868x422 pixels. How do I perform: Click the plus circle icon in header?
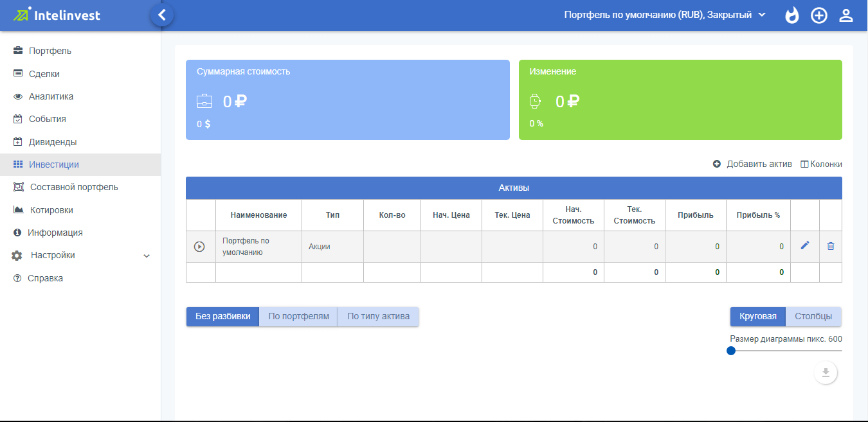point(818,15)
